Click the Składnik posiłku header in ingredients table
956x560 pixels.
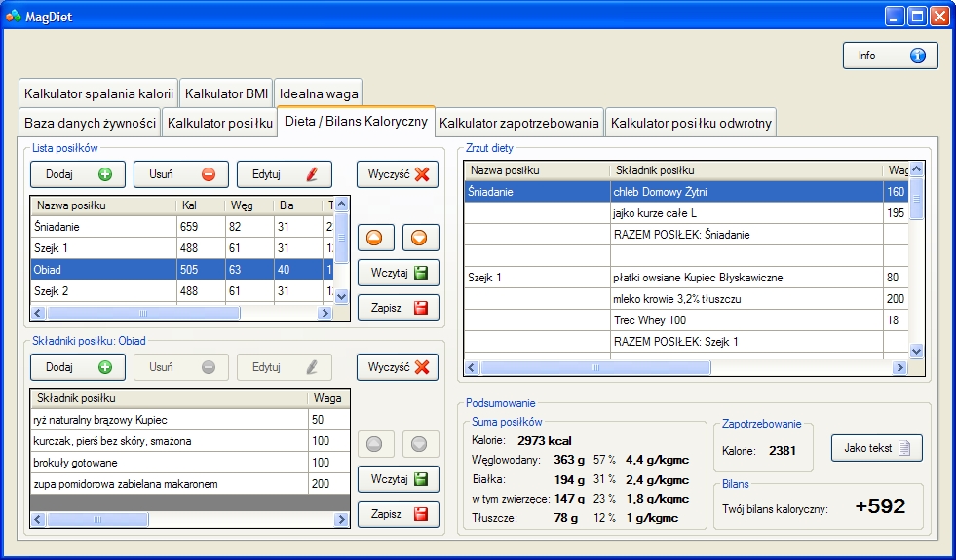[x=169, y=398]
